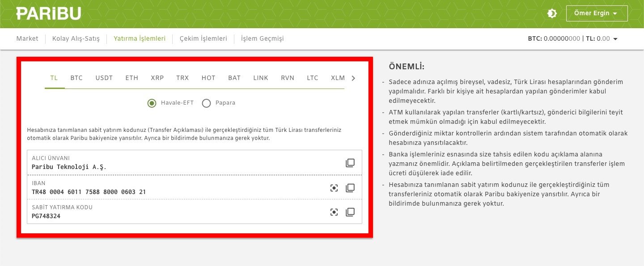Switch to the TRX tab
644x266 pixels.
click(x=182, y=78)
